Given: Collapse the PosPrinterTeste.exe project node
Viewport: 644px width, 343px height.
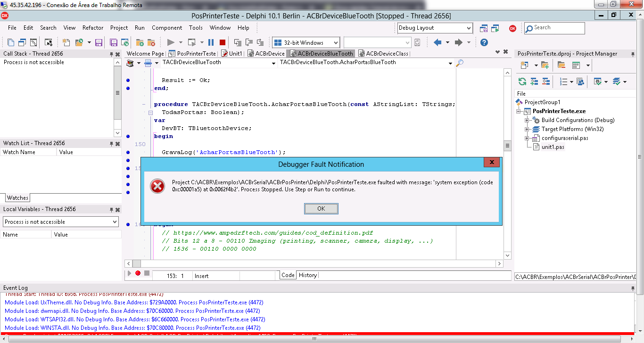Looking at the screenshot, I should (x=519, y=111).
